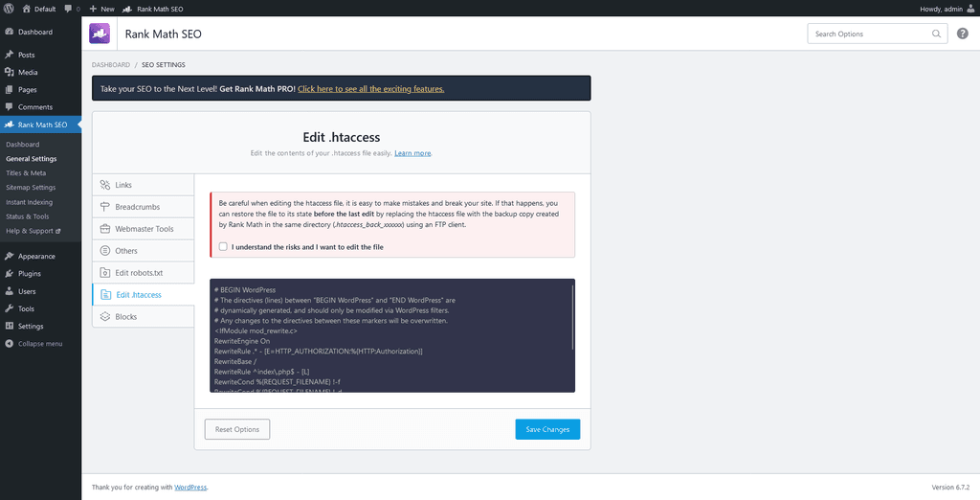The height and width of the screenshot is (500, 980).
Task: Switch to the Webmaster Tools tab
Action: (144, 229)
